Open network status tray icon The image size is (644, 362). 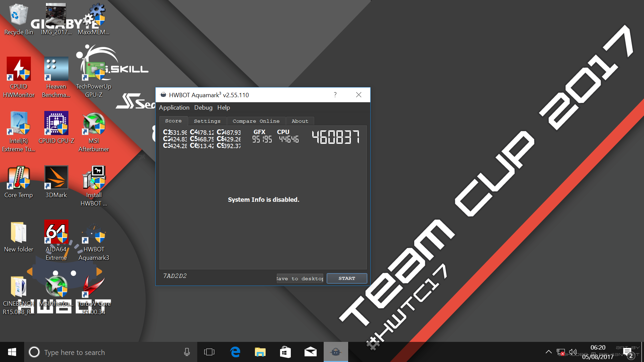click(560, 352)
